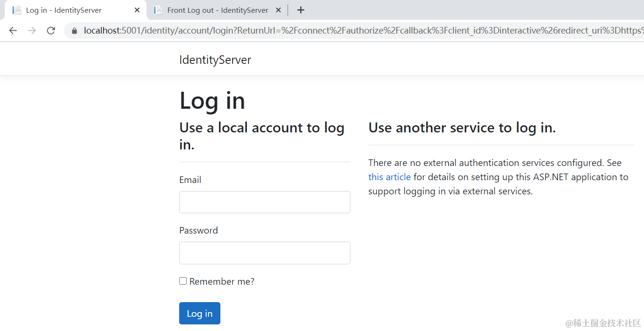Click the 'Email' field label

point(190,180)
